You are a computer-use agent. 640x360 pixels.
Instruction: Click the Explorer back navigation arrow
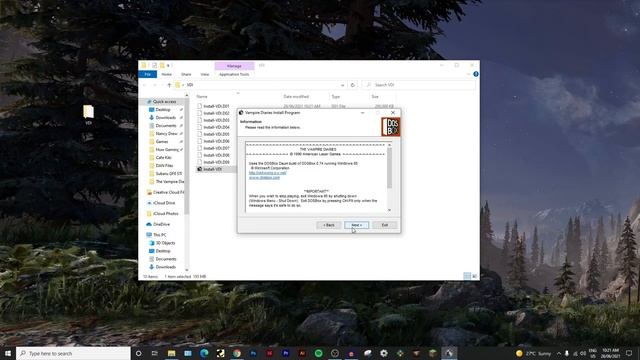[x=144, y=85]
